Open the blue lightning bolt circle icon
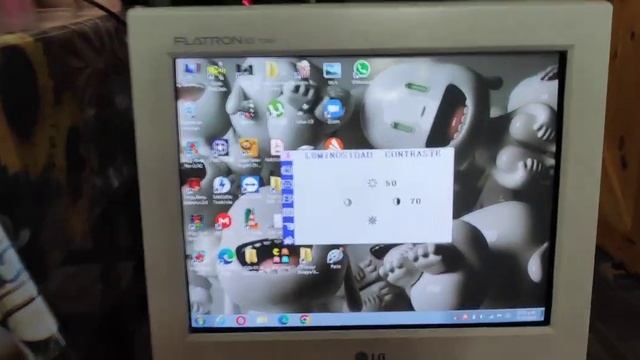This screenshot has height=360, width=640. 222,186
